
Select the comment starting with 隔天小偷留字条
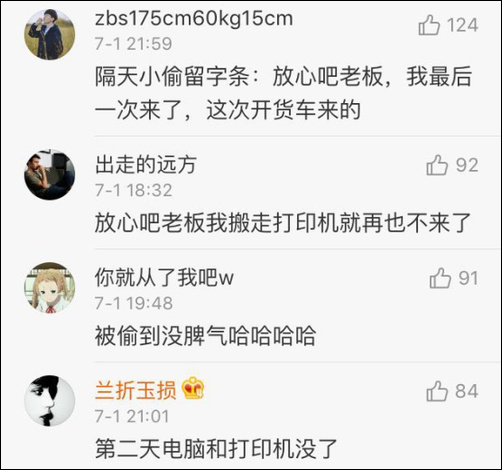(x=283, y=93)
